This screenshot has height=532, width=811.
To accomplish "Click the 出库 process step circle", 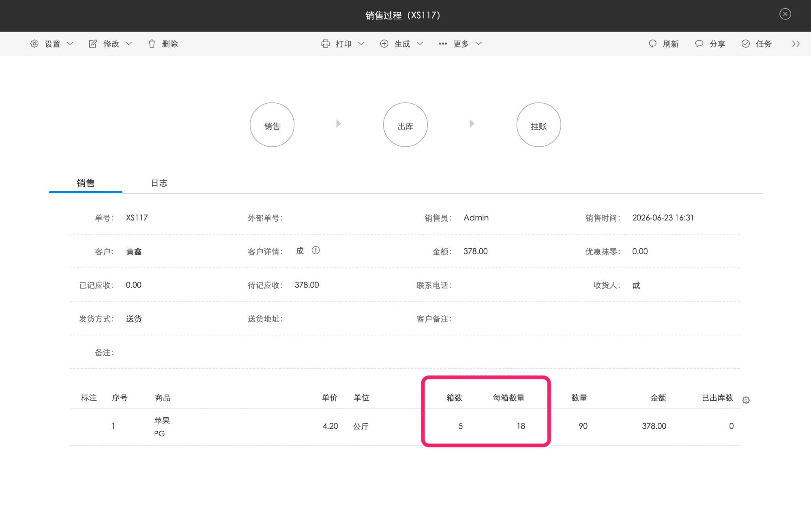I will 405,125.
